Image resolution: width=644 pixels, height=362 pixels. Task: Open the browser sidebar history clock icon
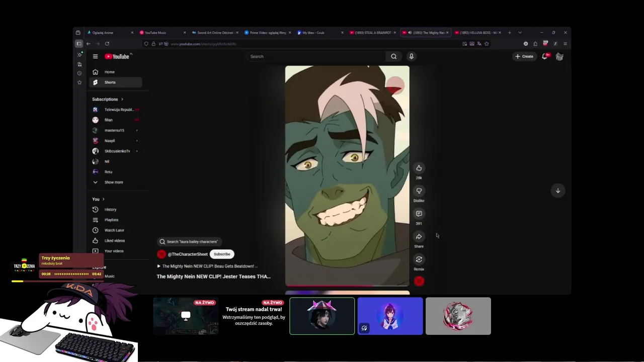pos(79,73)
